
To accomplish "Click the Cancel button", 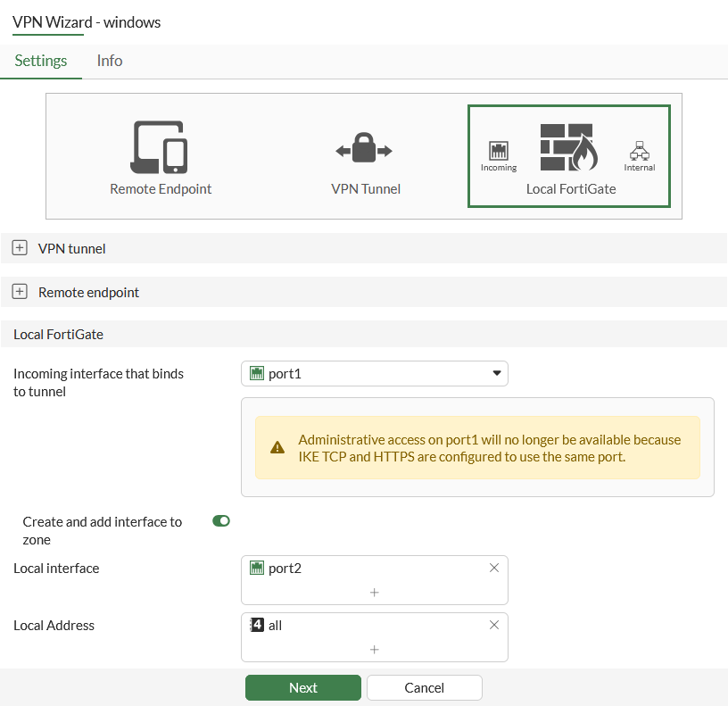I will click(425, 687).
